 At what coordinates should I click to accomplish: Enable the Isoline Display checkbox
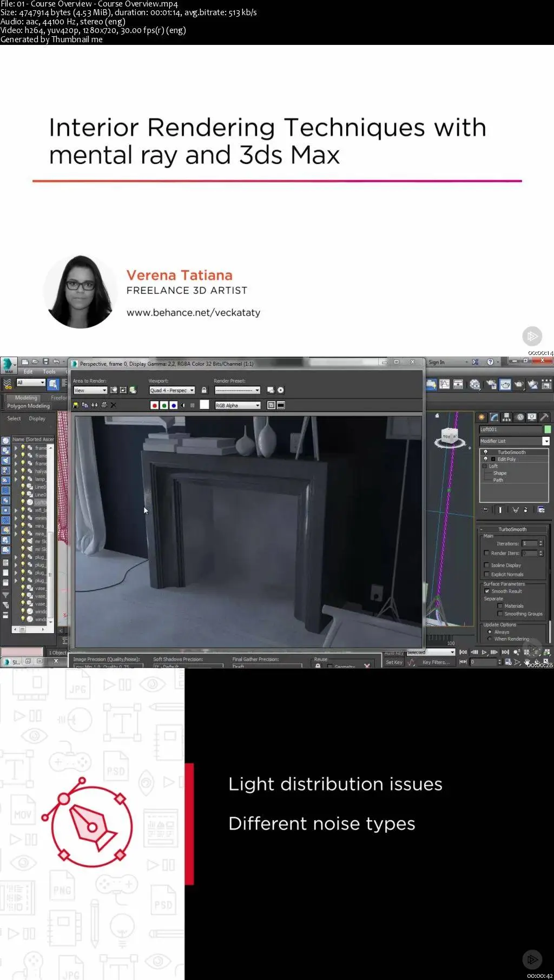coord(486,565)
